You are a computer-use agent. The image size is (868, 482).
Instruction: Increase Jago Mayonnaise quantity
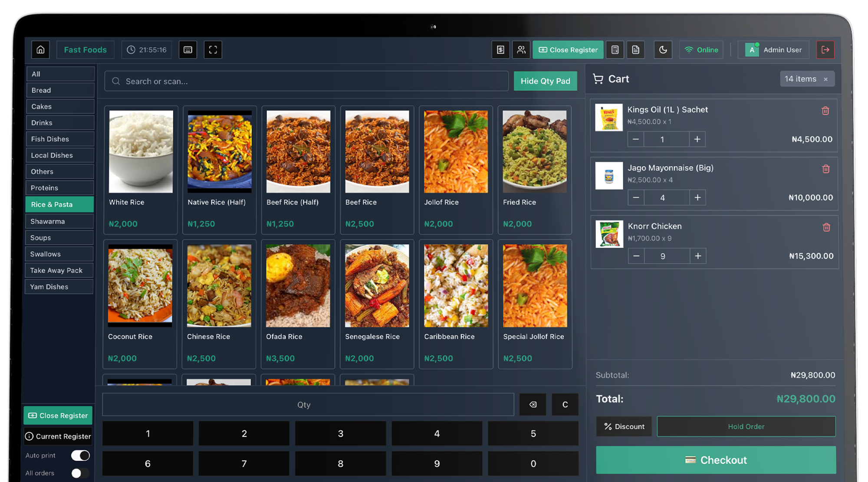click(x=697, y=197)
